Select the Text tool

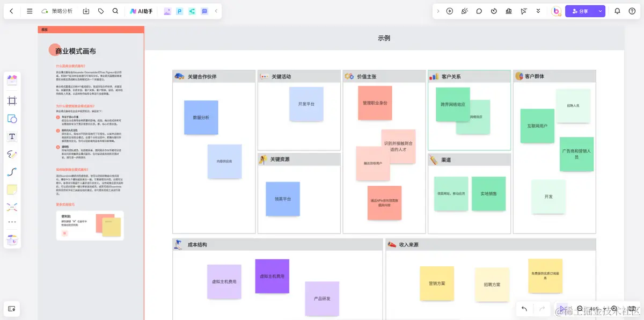[11, 136]
